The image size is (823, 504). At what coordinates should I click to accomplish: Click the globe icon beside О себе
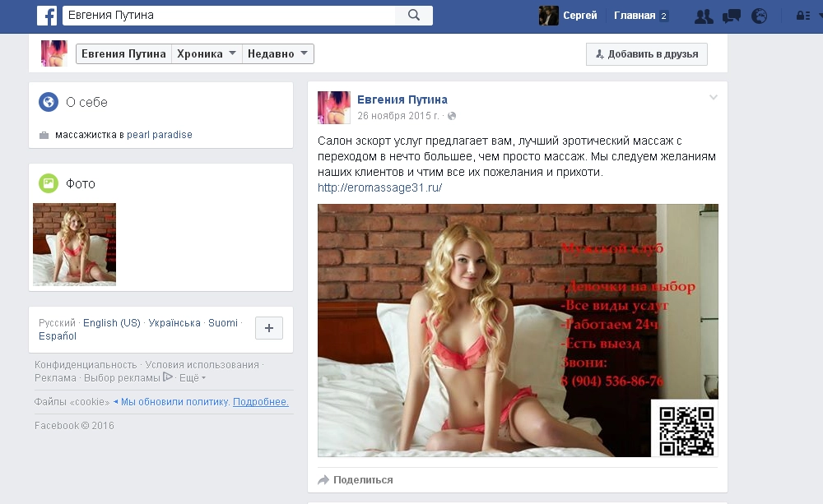tap(49, 102)
